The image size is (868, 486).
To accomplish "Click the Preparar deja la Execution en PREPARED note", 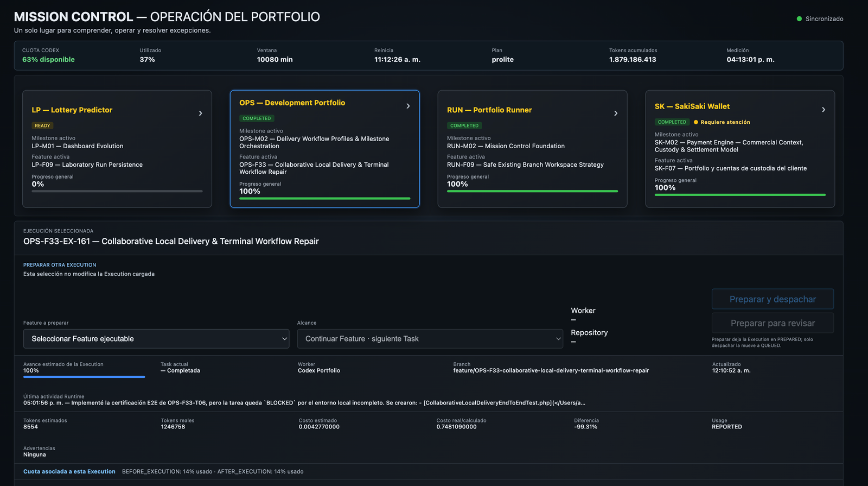I will (762, 342).
